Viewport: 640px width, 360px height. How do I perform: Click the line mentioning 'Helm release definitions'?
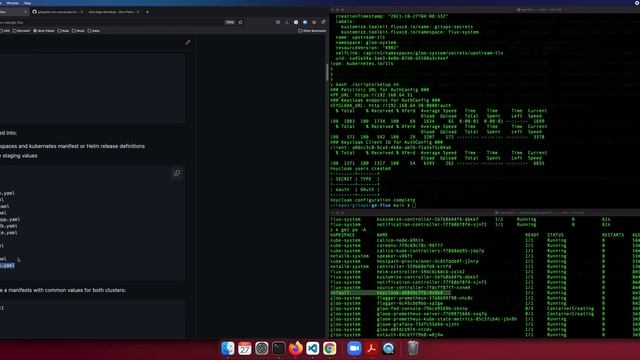(x=72, y=146)
